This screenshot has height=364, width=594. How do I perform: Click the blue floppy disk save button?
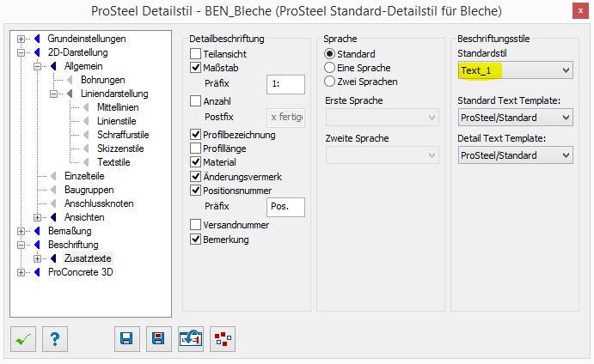[127, 339]
